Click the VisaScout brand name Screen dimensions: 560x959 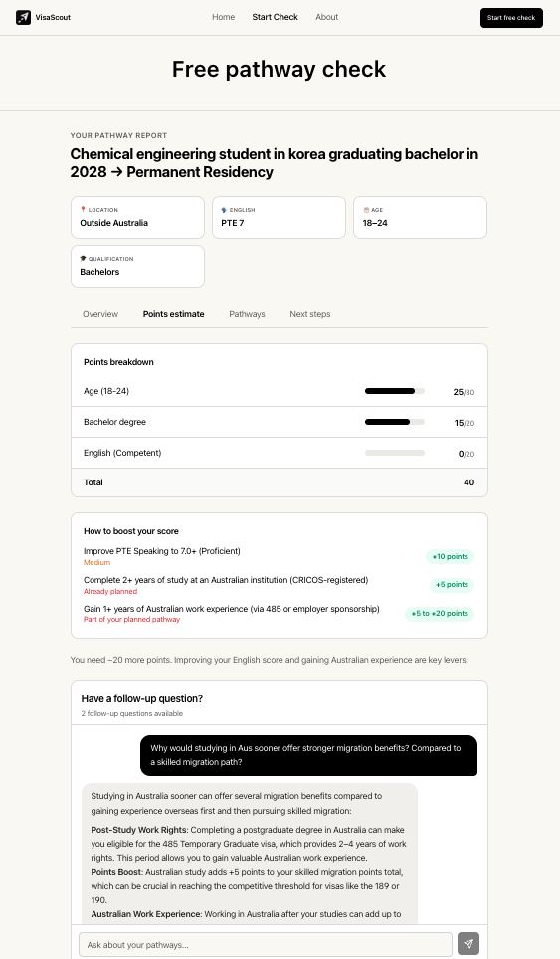point(53,18)
